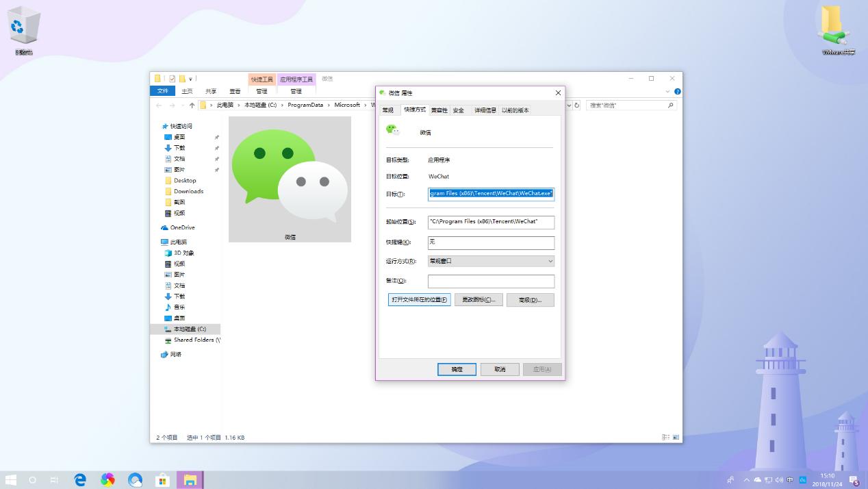Click the 备注 comment field
868x489 pixels.
tap(491, 281)
